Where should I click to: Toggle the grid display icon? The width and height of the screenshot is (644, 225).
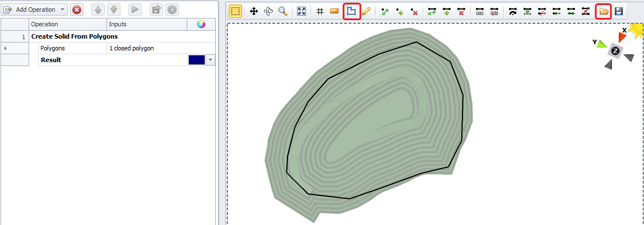320,11
